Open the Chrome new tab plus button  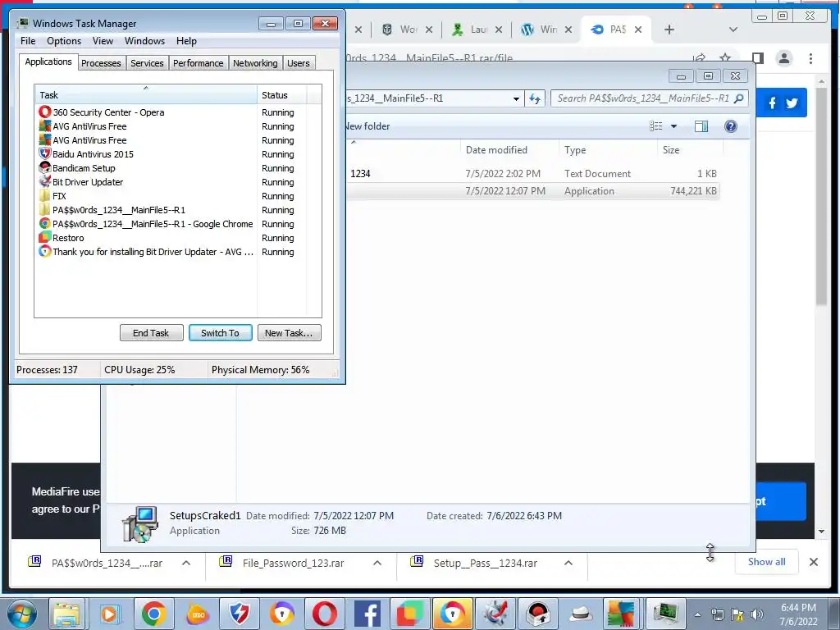coord(669,30)
